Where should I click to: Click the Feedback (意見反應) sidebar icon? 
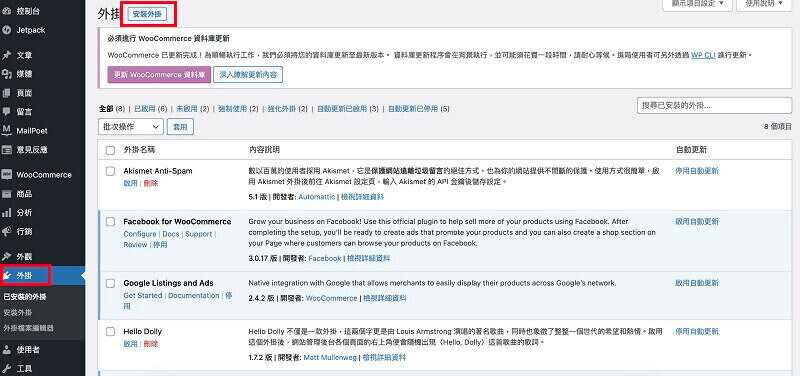click(x=7, y=150)
